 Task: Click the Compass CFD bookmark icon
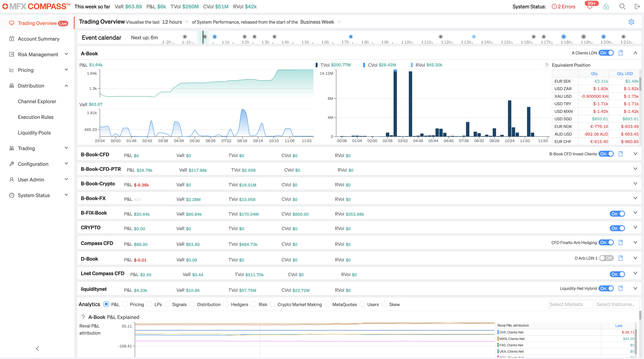pos(621,243)
